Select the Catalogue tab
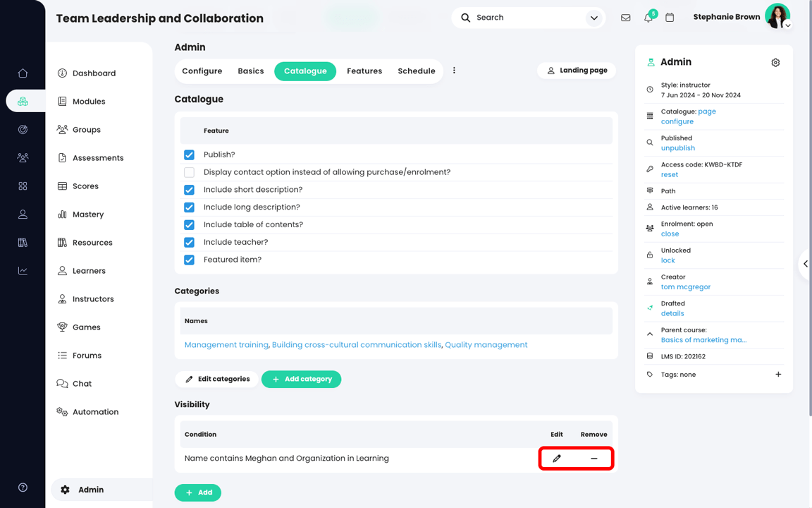Image resolution: width=812 pixels, height=508 pixels. (305, 71)
